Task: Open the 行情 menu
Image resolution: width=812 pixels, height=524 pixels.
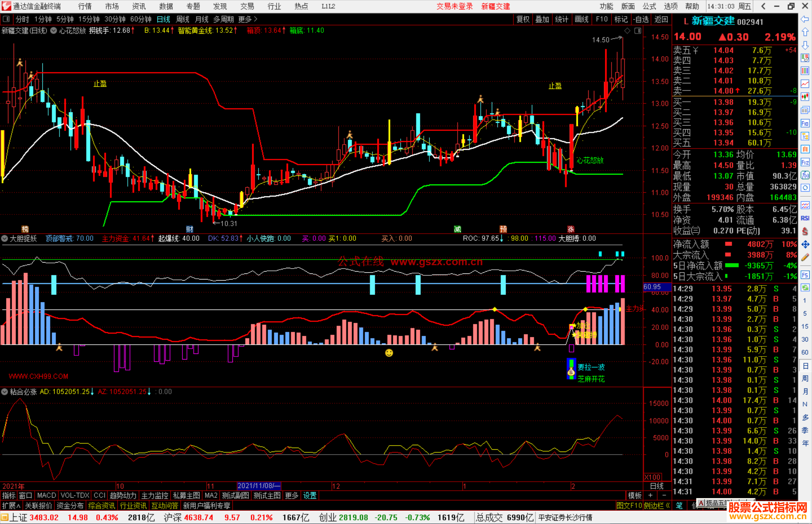Action: point(85,6)
